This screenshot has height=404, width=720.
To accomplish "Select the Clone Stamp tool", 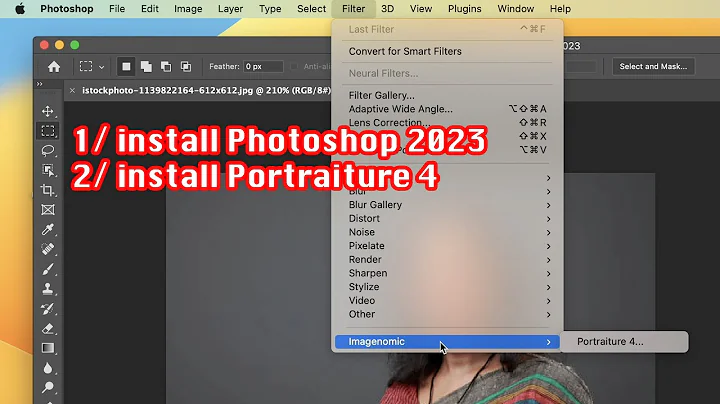I will click(x=48, y=289).
